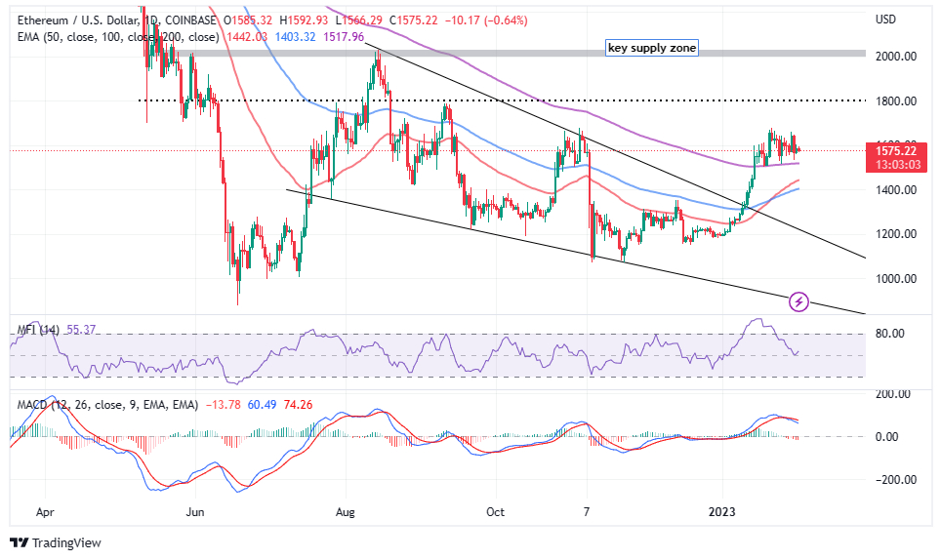Click the 2023 label on time axis
The image size is (941, 560).
point(723,510)
